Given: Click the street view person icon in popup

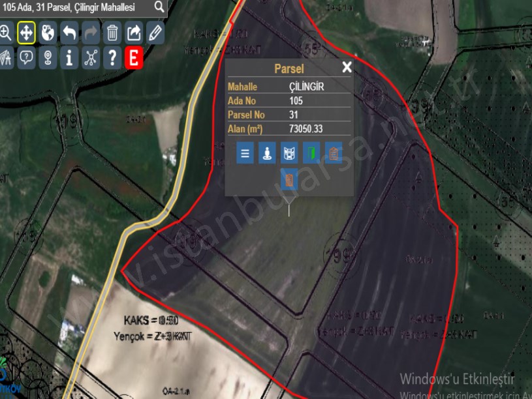Looking at the screenshot, I should coord(267,153).
